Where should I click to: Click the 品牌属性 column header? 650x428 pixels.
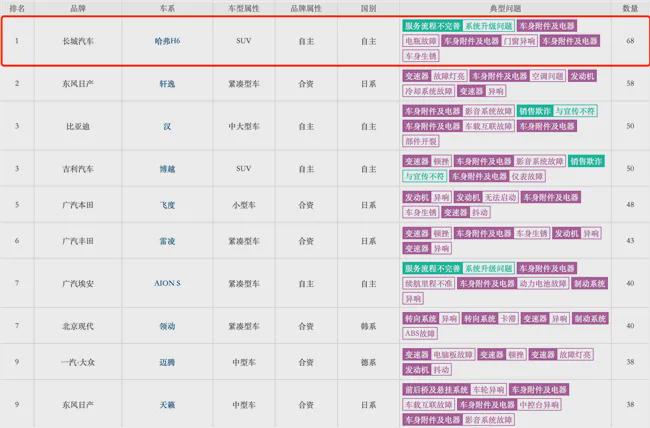click(306, 8)
